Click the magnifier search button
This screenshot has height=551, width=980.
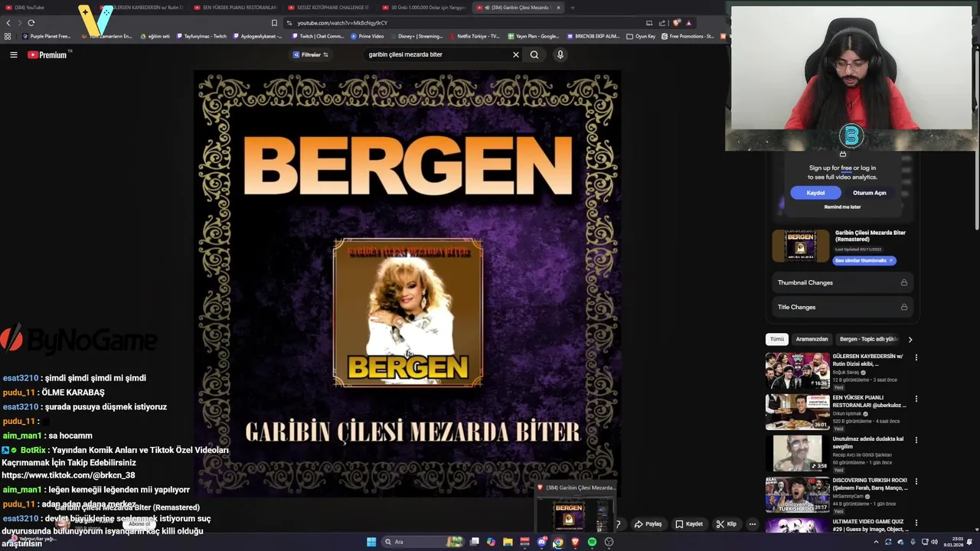click(534, 54)
